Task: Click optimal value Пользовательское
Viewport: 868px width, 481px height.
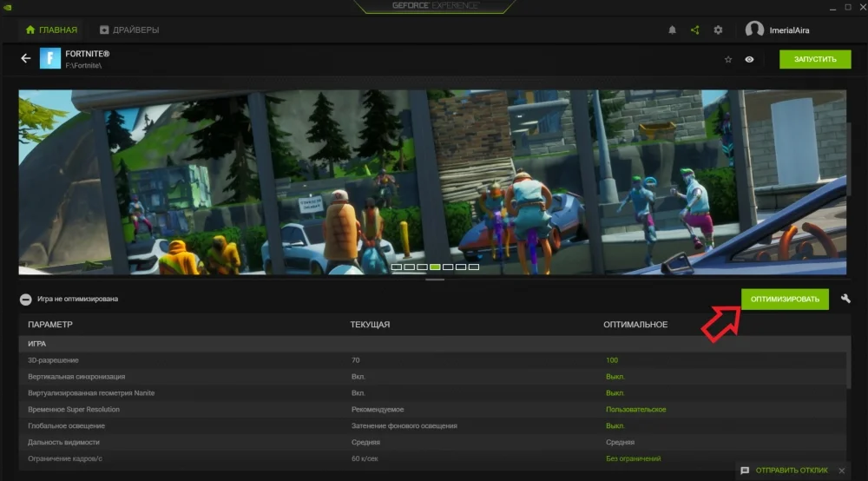Action: (x=636, y=410)
